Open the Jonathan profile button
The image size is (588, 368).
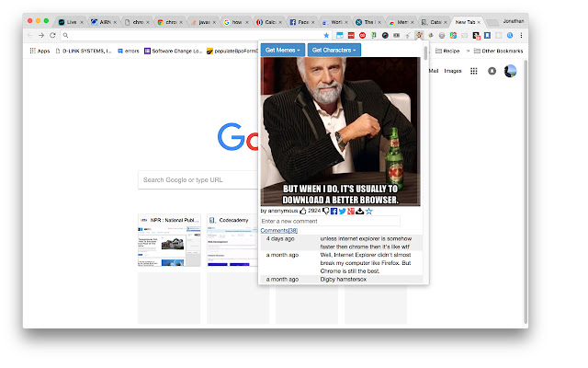click(x=514, y=21)
